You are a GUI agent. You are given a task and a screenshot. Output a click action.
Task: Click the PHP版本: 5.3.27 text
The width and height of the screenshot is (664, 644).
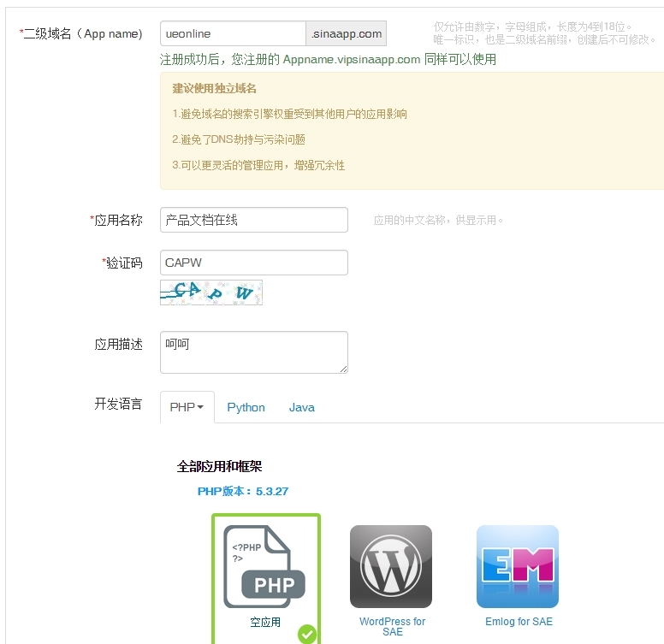(243, 491)
